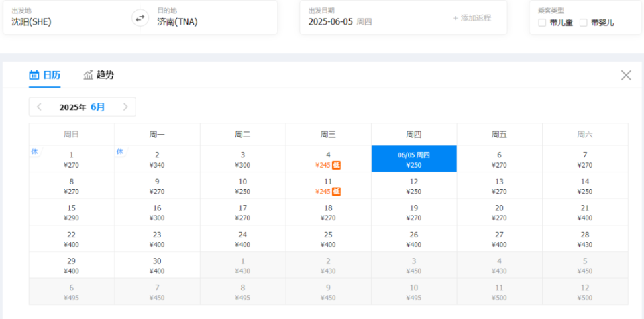Screen dimensions: 644x319
Task: Click the 周六 weekday column header
Action: click(x=585, y=134)
